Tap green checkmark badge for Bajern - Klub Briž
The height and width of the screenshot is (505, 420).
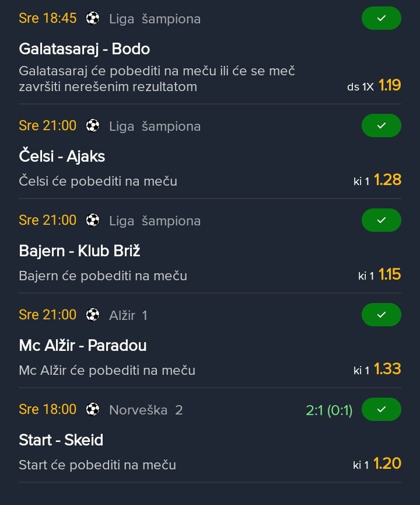point(381,220)
